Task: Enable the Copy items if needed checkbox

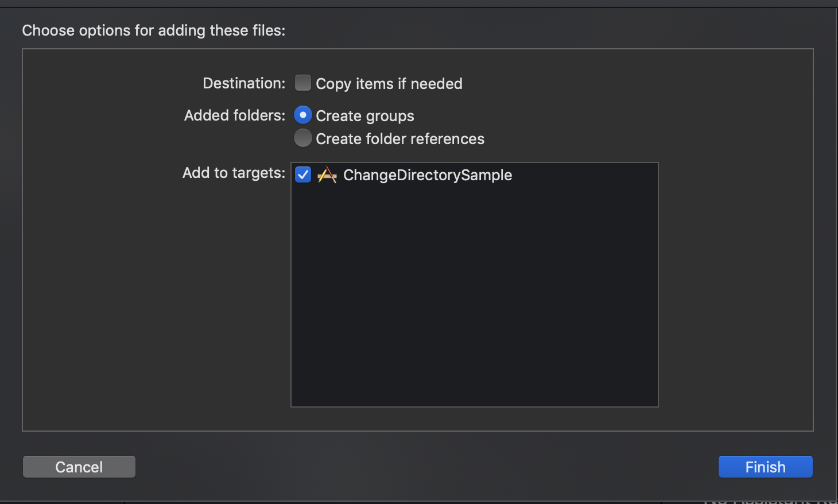Action: 303,83
